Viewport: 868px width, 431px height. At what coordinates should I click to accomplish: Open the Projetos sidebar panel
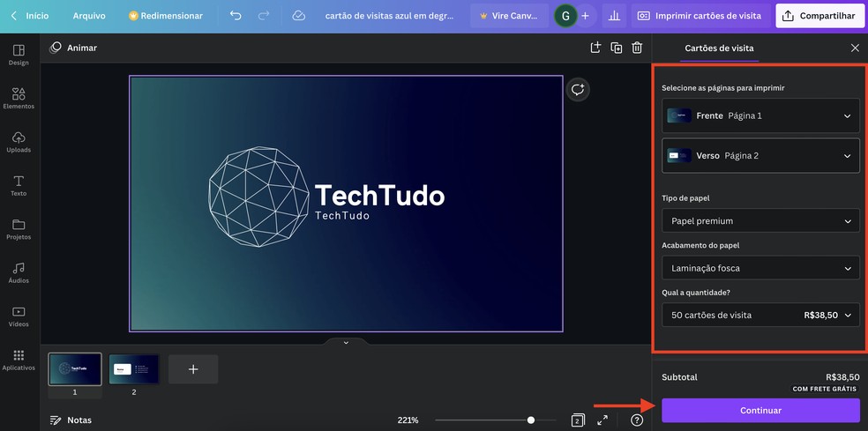click(19, 229)
